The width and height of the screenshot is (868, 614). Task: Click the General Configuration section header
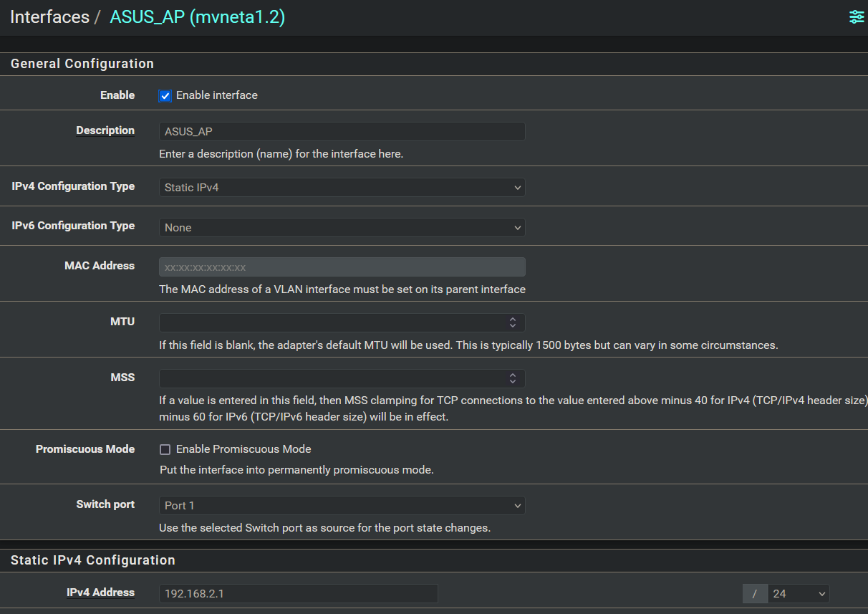tap(82, 64)
